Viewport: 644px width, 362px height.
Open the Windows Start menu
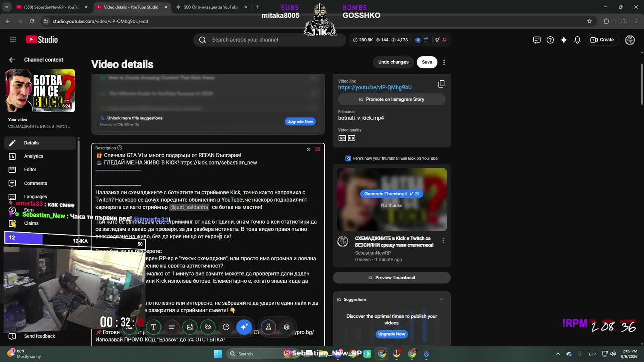[x=218, y=354]
